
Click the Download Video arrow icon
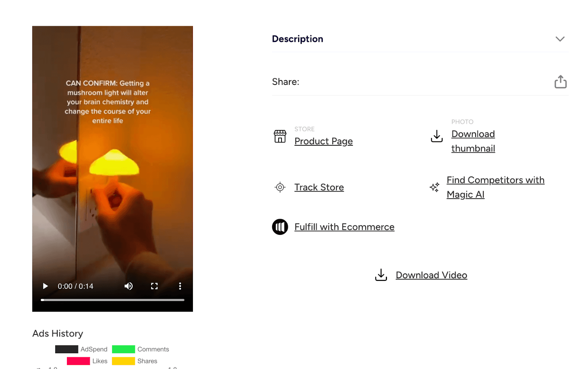(381, 275)
